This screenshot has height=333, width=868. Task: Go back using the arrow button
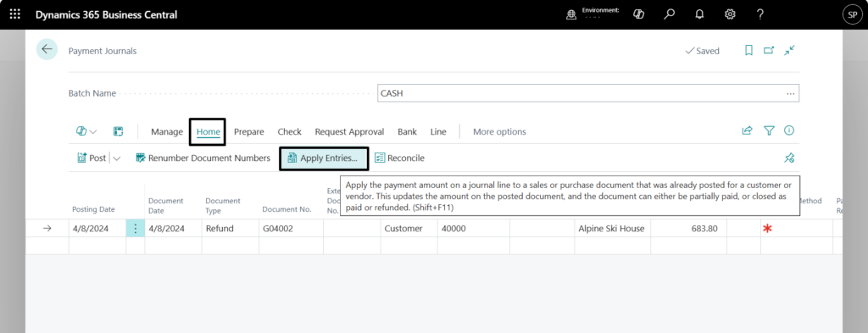(47, 49)
